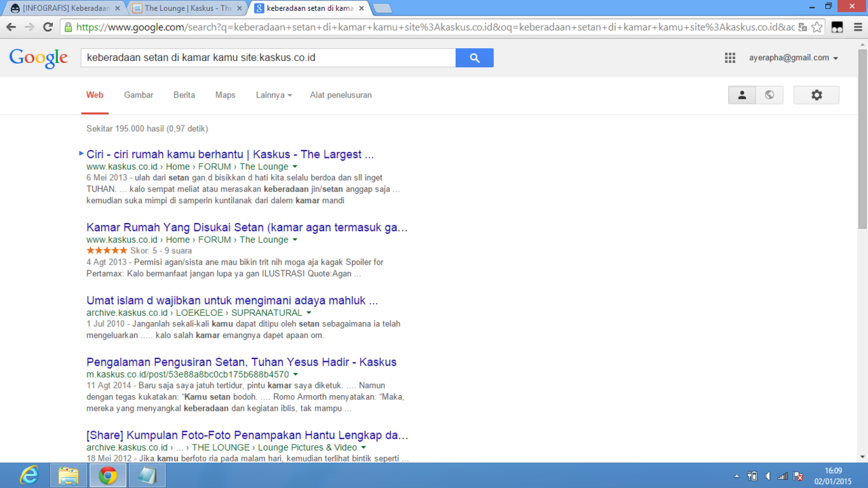Switch to the INFOGRAFIS Keberadaan tab
Image resolution: width=868 pixels, height=488 pixels.
click(64, 8)
